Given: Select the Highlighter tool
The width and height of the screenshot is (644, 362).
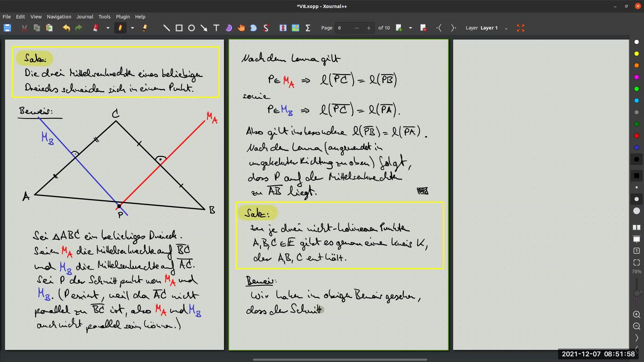Looking at the screenshot, I should [145, 28].
